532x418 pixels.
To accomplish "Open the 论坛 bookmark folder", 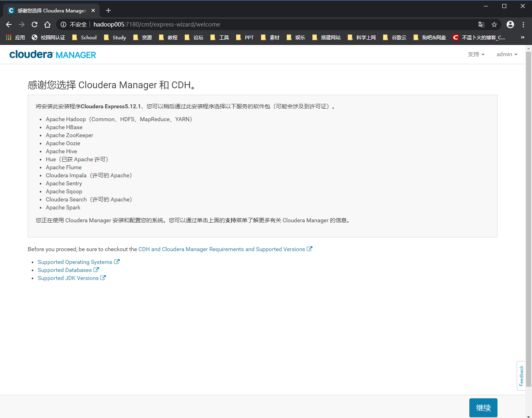I will click(x=194, y=37).
